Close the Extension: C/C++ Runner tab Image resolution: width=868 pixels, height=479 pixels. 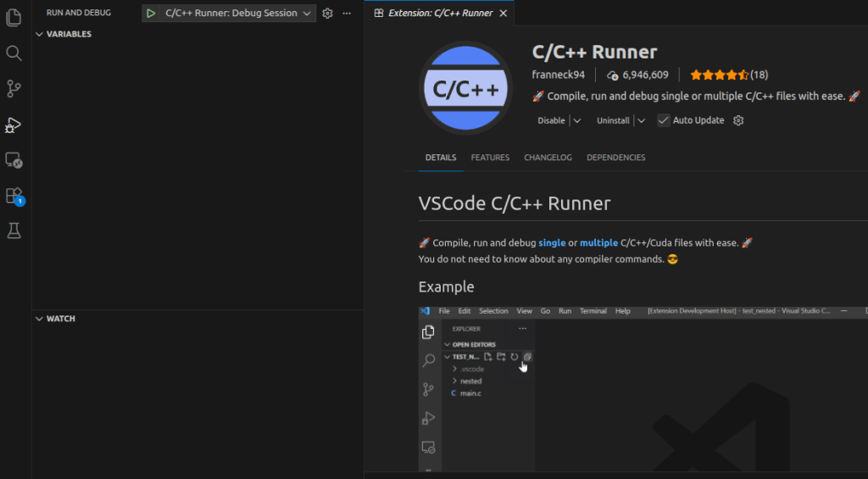[x=504, y=14]
